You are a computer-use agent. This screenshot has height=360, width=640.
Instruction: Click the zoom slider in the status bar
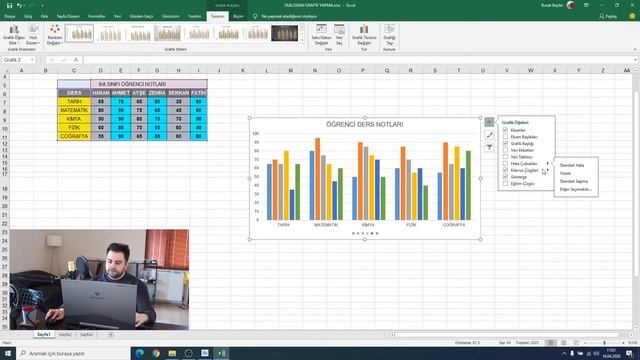(604, 343)
